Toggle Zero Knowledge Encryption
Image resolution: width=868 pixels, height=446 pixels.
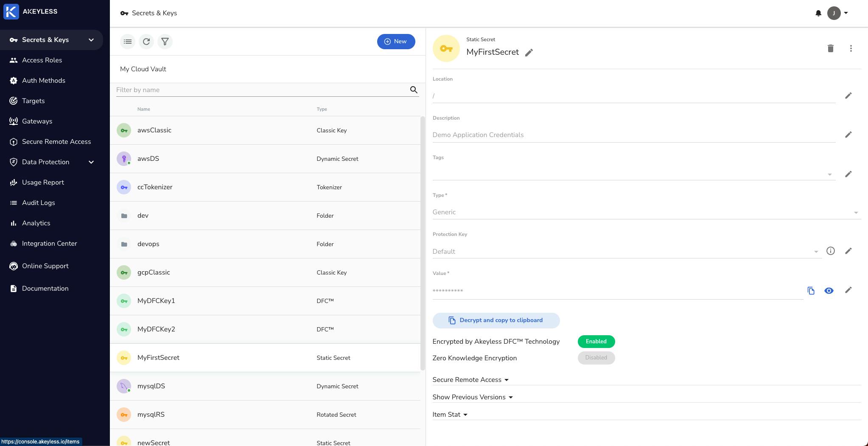[596, 358]
